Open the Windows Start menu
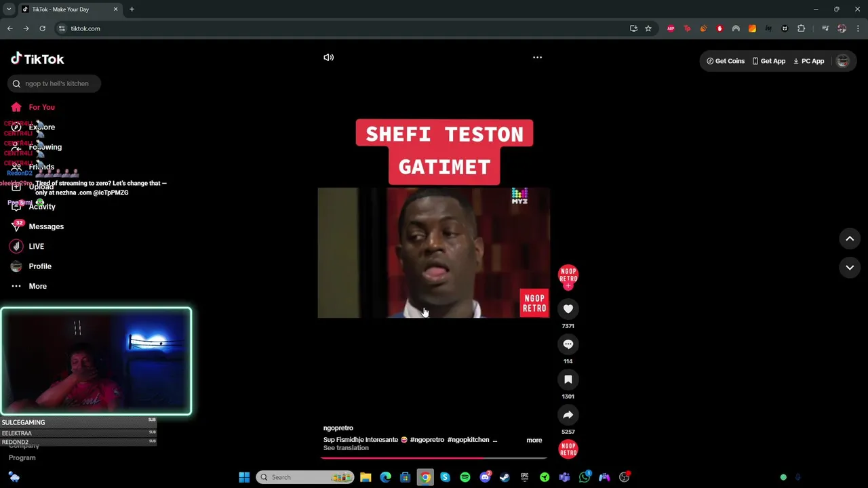The width and height of the screenshot is (868, 488). click(x=244, y=477)
